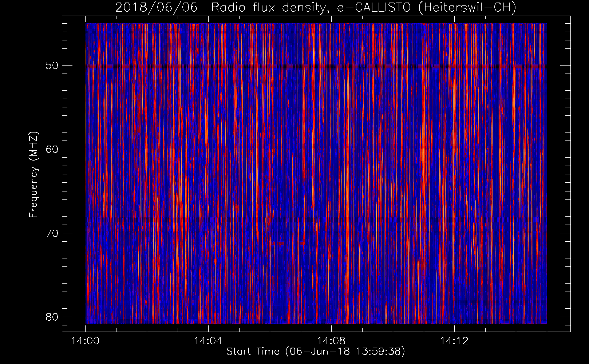Click the 50 frequency tick label
The height and width of the screenshot is (364, 589).
52,66
